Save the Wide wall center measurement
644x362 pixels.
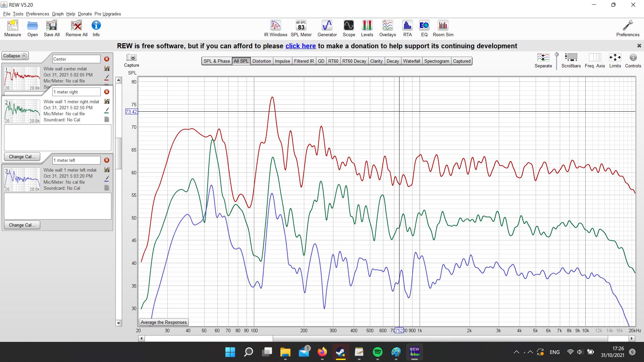[x=107, y=68]
